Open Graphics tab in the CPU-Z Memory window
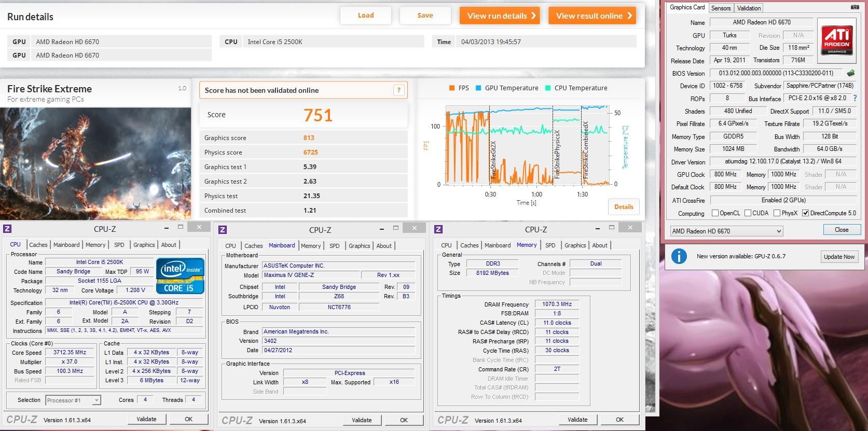This screenshot has width=868, height=431. coord(575,245)
